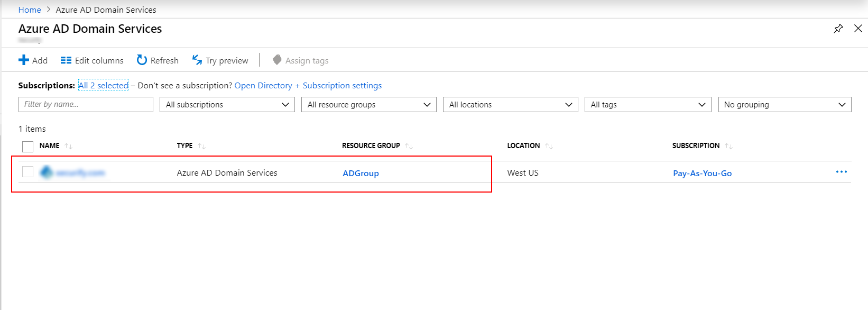Screen dimensions: 868x310
Task: Click the Azure AD Domain Services type cell
Action: point(227,173)
